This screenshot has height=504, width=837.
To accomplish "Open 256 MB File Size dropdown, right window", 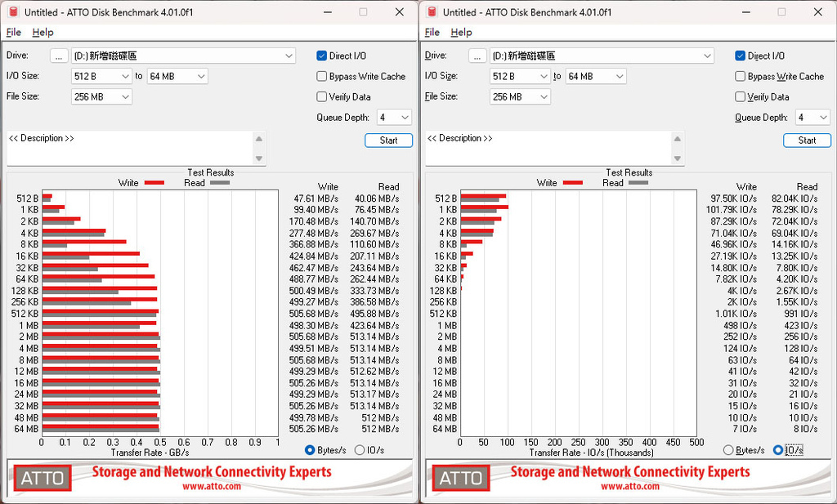I will [x=520, y=96].
